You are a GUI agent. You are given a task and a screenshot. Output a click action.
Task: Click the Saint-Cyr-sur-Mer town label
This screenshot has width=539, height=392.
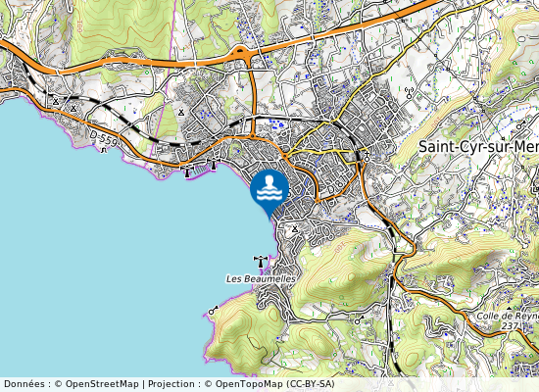[x=478, y=147]
